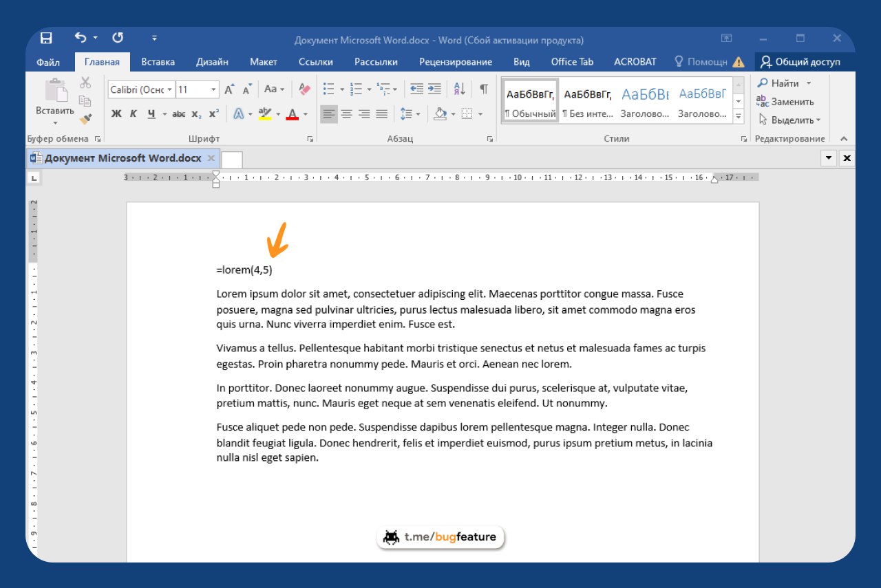Open the font size dropdown

point(213,89)
